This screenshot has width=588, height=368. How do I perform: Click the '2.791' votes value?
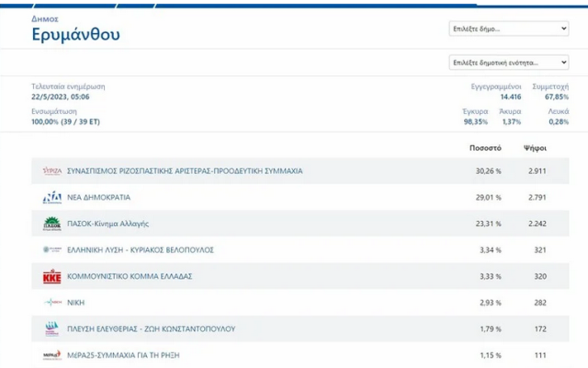(x=537, y=197)
